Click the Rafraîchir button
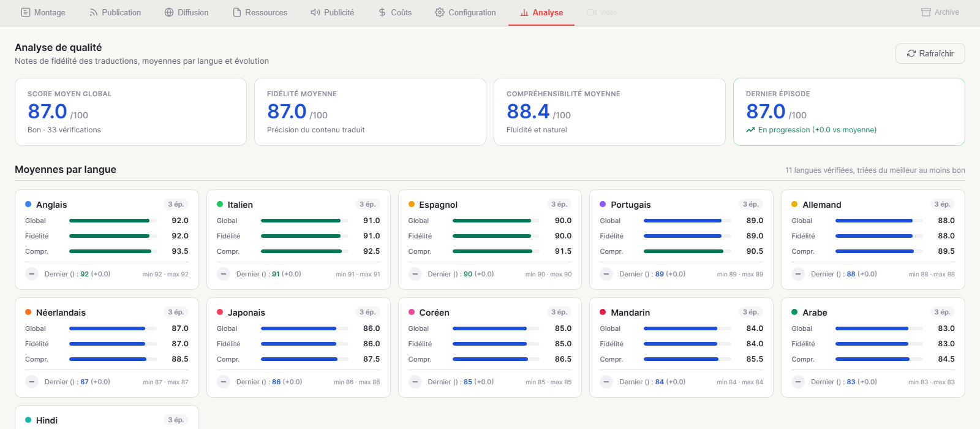The image size is (980, 429). [930, 53]
